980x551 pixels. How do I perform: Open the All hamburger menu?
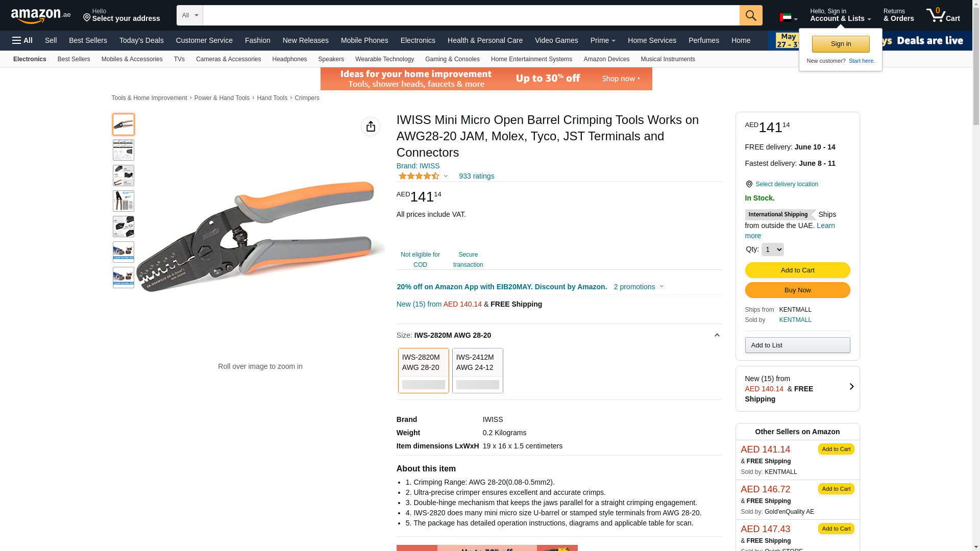[x=22, y=40]
